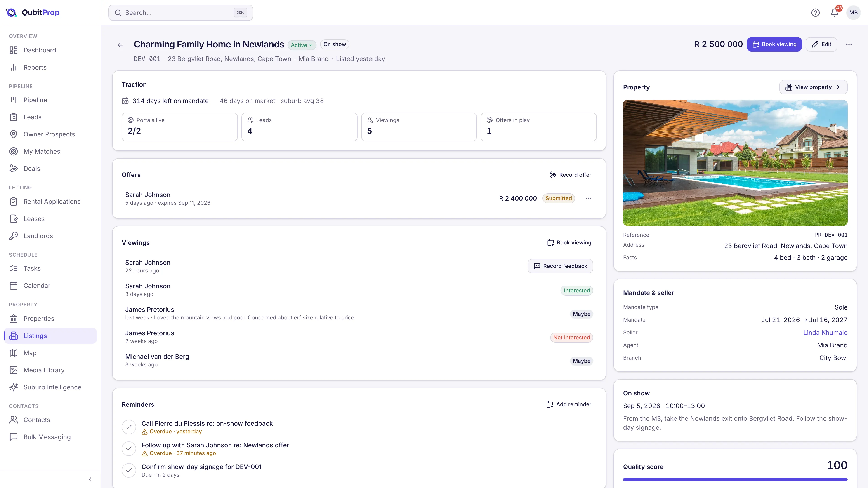Click the PR-DEV-001 reference value

tap(831, 235)
